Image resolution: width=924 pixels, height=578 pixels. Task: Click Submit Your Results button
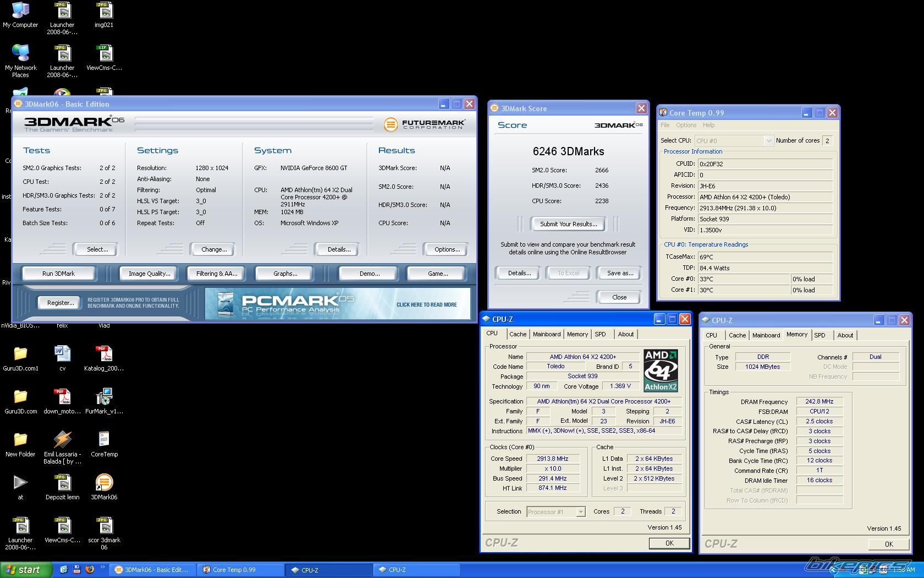click(568, 224)
